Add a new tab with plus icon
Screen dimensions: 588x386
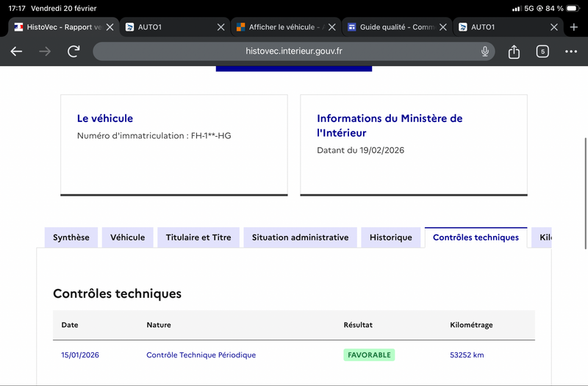(574, 27)
